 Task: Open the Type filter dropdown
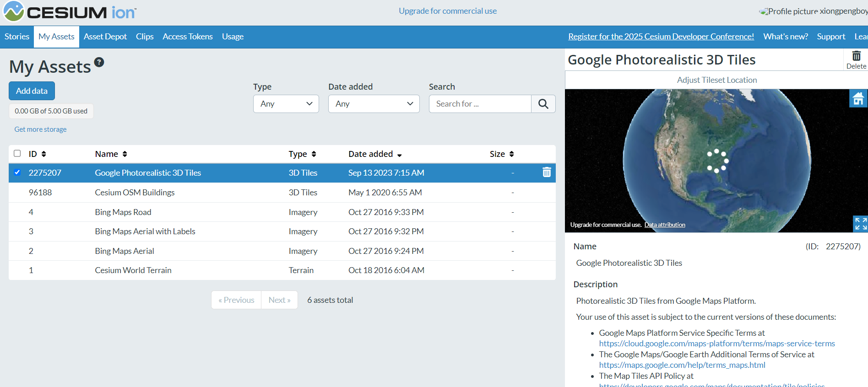[x=286, y=104]
